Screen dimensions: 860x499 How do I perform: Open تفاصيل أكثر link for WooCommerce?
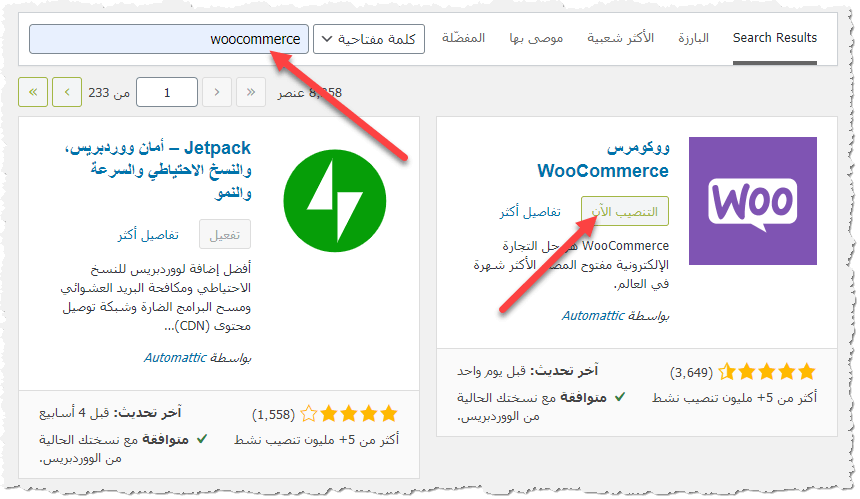coord(530,212)
